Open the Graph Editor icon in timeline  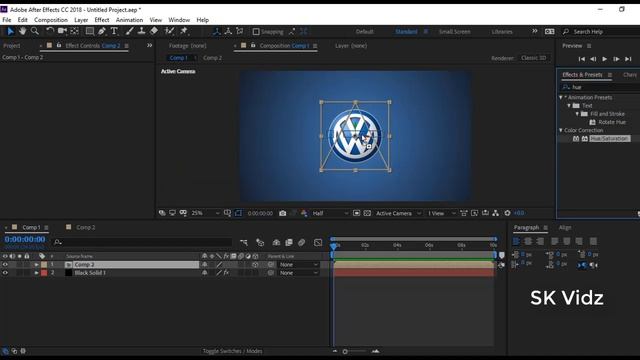[318, 242]
